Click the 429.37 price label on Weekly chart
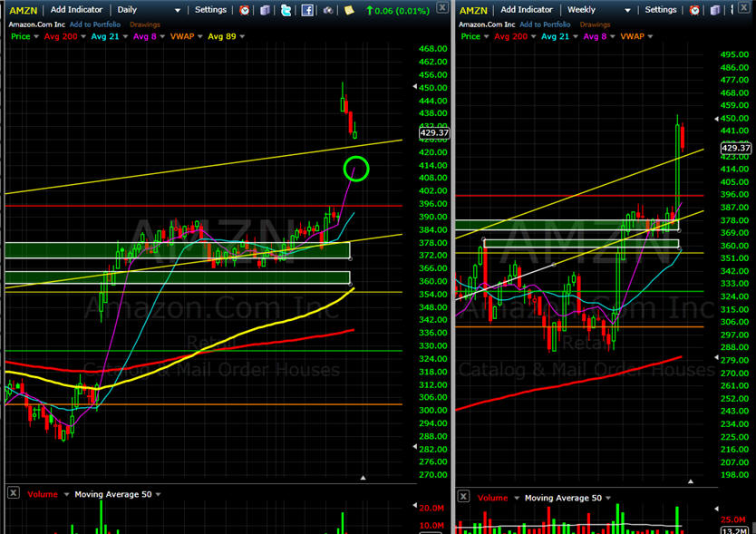Viewport: 756px width, 534px height. (736, 148)
